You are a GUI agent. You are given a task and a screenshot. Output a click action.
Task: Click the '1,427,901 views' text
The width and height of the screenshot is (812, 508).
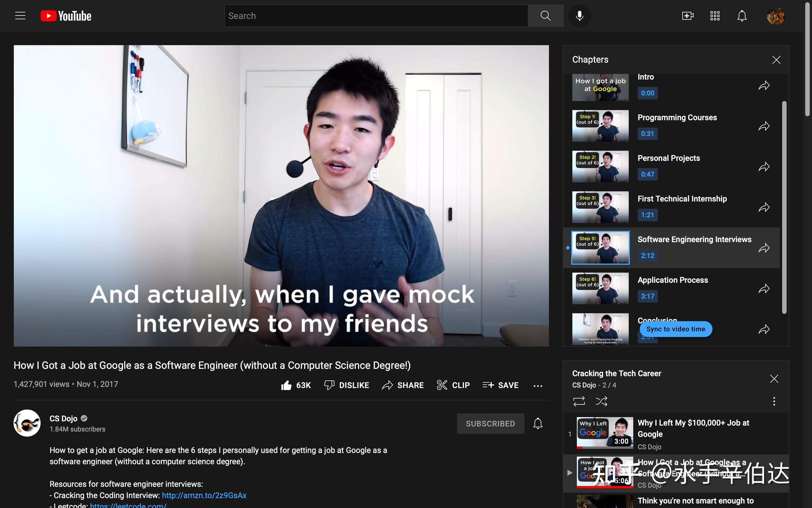pos(41,384)
